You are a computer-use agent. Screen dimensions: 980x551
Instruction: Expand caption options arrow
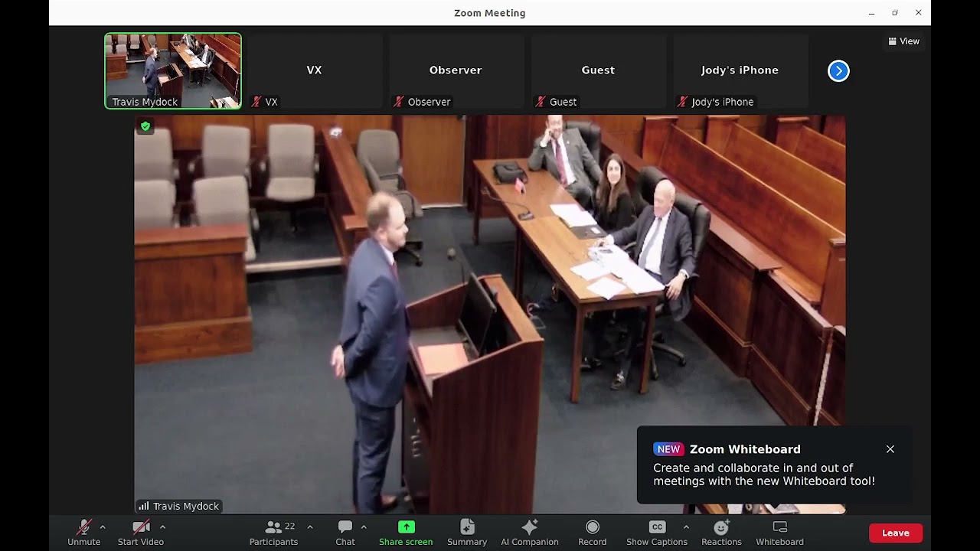686,527
